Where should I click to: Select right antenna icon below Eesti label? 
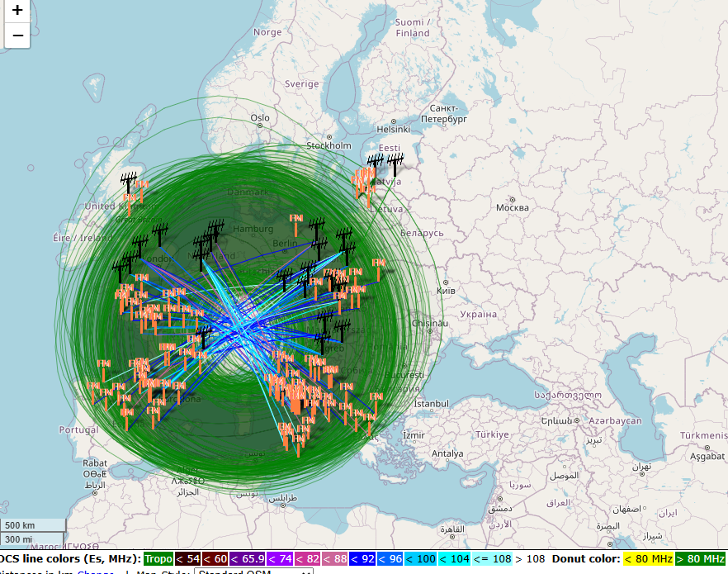click(395, 165)
